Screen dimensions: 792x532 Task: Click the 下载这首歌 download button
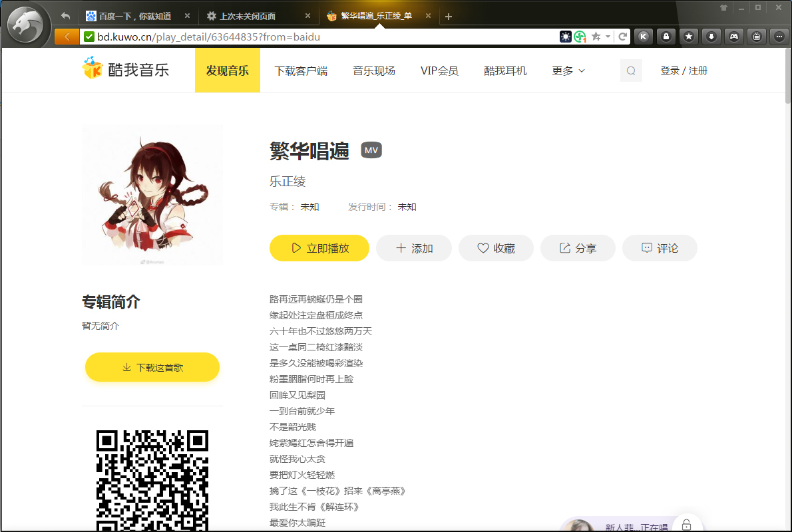pyautogui.click(x=152, y=366)
